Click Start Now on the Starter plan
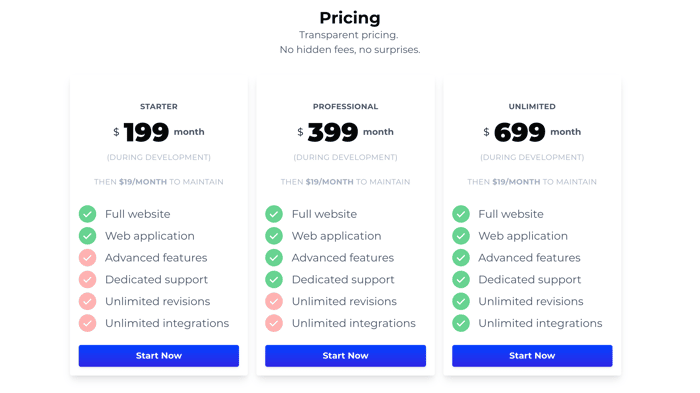Screen dimensions: 700x393 158,355
